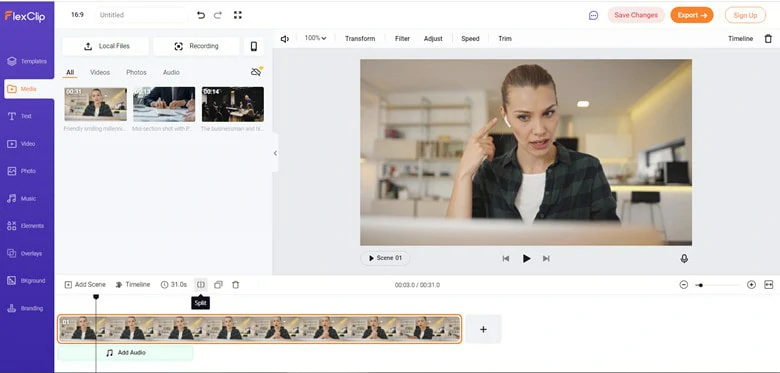Click the Save Changes button

coord(636,15)
